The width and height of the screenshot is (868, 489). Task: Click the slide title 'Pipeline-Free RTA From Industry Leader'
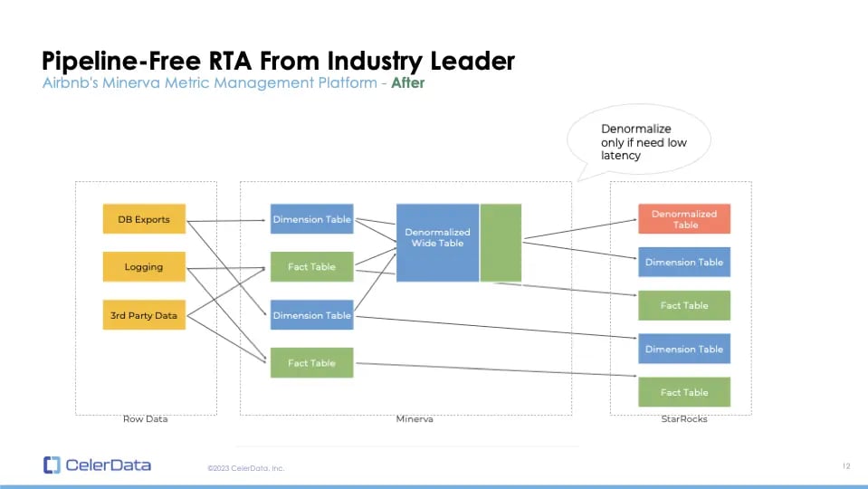[x=279, y=61]
